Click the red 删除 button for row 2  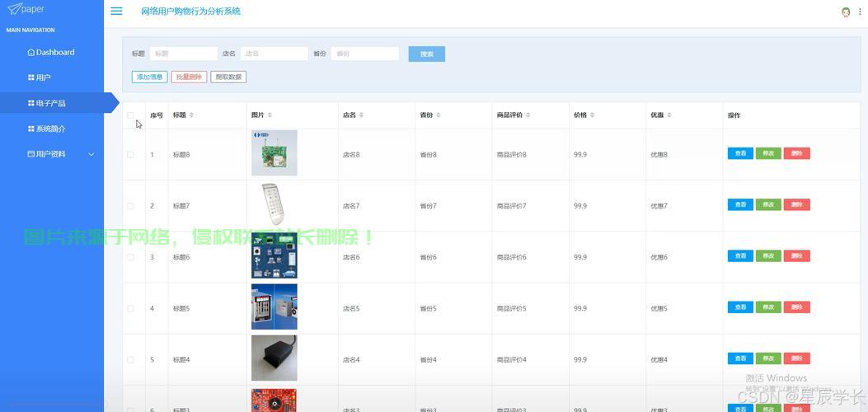point(796,205)
